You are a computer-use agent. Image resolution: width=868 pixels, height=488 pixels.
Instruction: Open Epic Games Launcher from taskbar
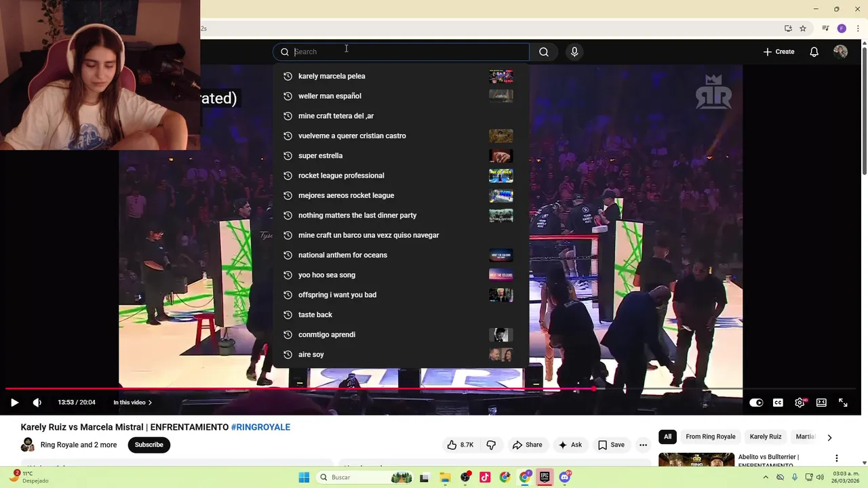545,477
